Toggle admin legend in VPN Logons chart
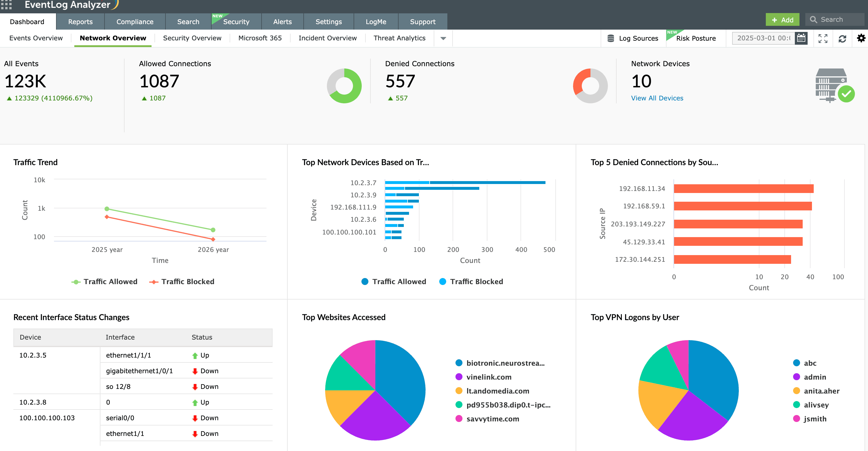868x451 pixels. (809, 377)
